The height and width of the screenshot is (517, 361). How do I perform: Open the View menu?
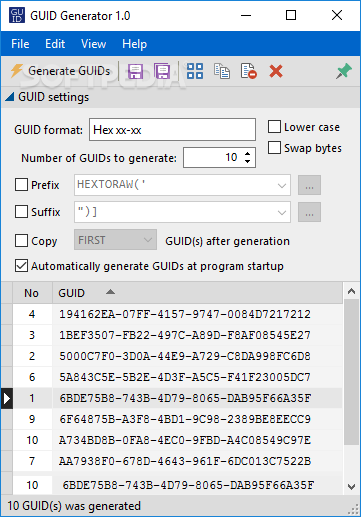click(x=93, y=44)
